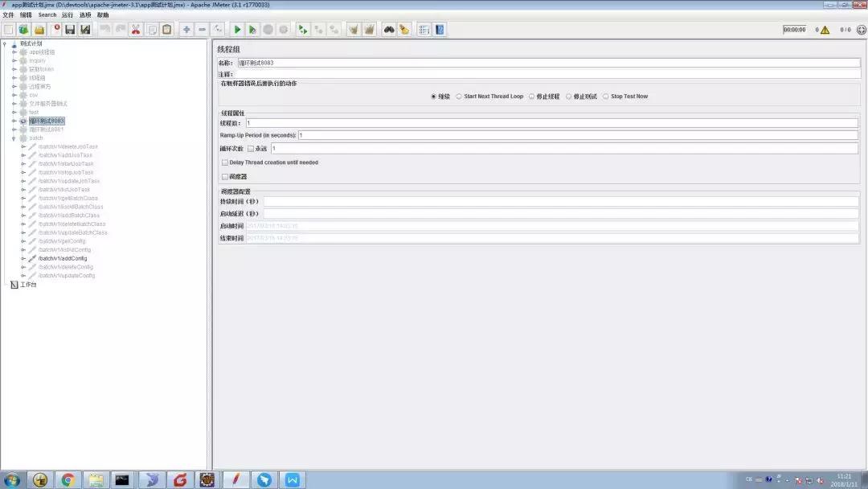Save the test plan with the disk icon
The width and height of the screenshot is (868, 489).
(69, 29)
